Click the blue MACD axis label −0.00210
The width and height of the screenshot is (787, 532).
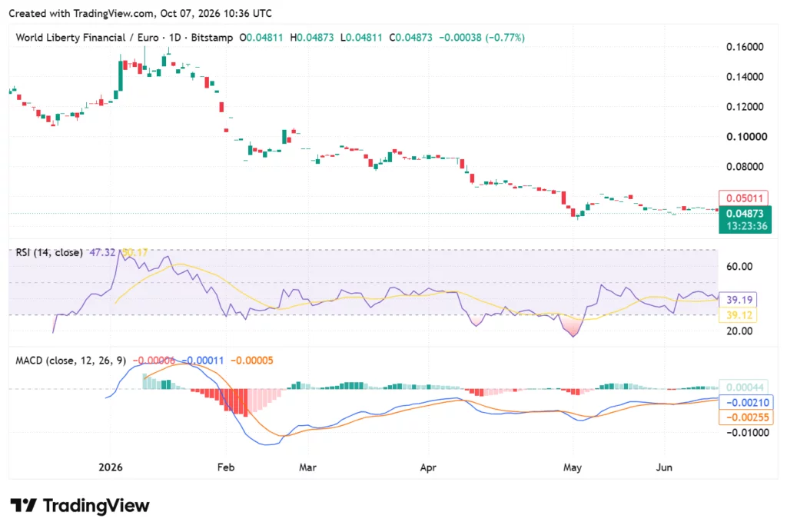[x=745, y=402]
